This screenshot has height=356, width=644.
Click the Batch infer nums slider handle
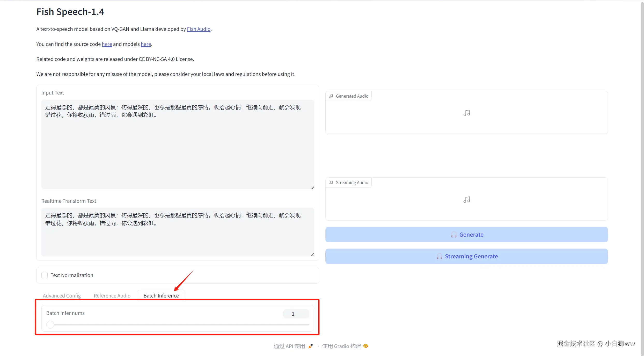[x=50, y=324]
